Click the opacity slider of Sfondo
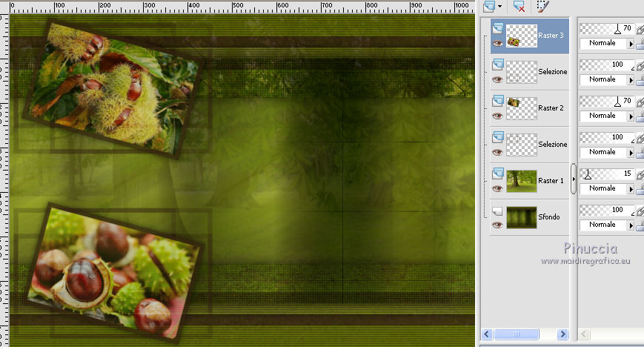Viewport: 644px width, 347px height. point(606,210)
